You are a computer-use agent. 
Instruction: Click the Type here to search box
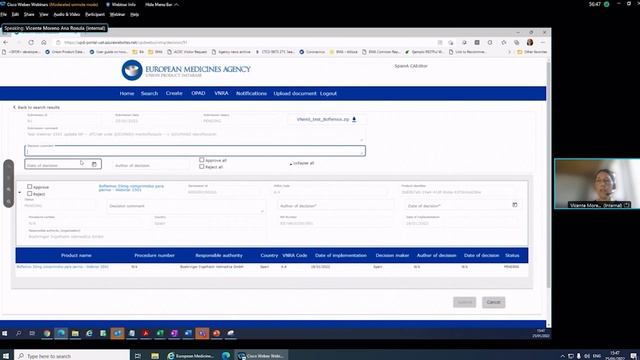click(72, 356)
